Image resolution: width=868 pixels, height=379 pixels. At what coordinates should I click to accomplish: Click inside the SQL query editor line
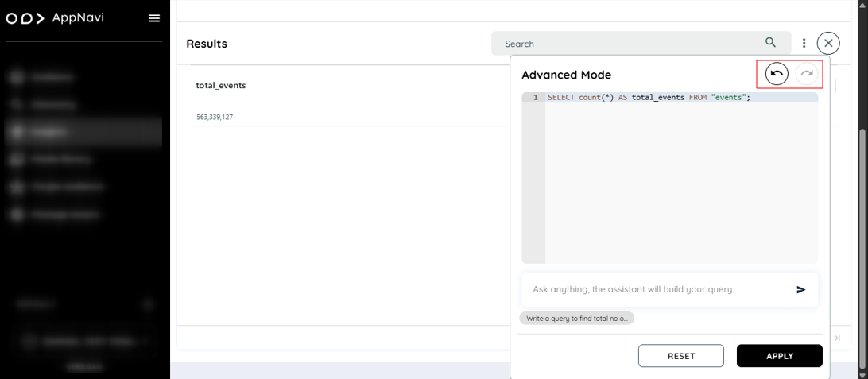681,98
